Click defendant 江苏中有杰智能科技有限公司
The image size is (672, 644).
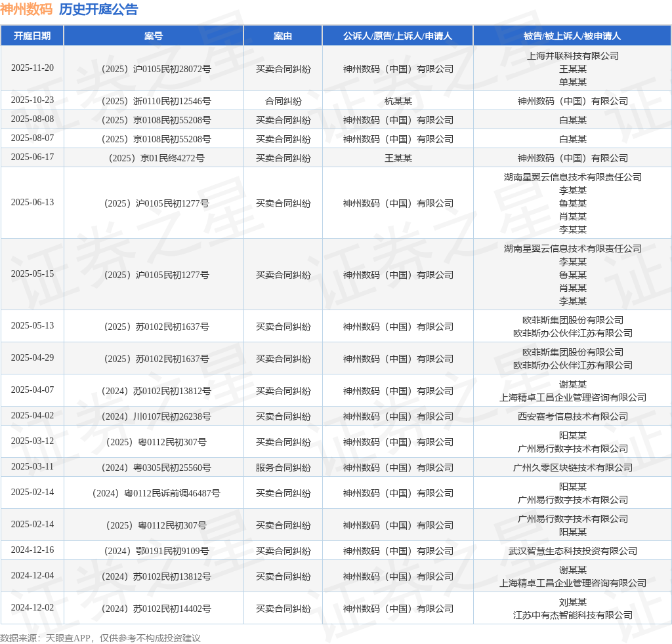[x=572, y=615]
